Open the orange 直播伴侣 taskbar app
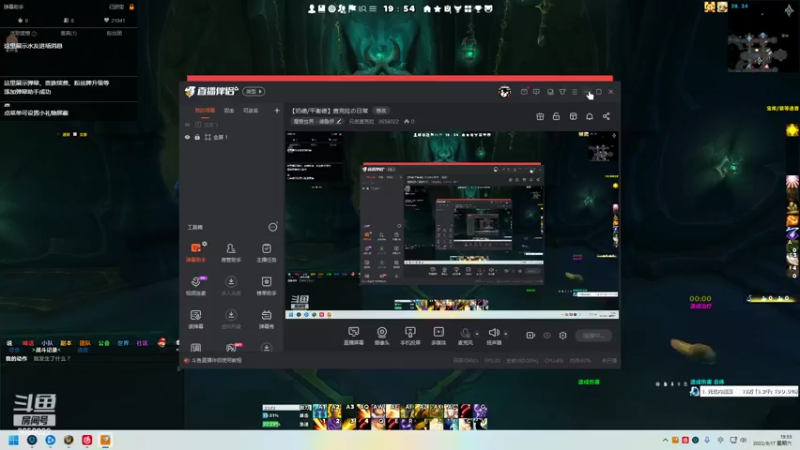Screen dimensions: 800x450 pos(105,440)
